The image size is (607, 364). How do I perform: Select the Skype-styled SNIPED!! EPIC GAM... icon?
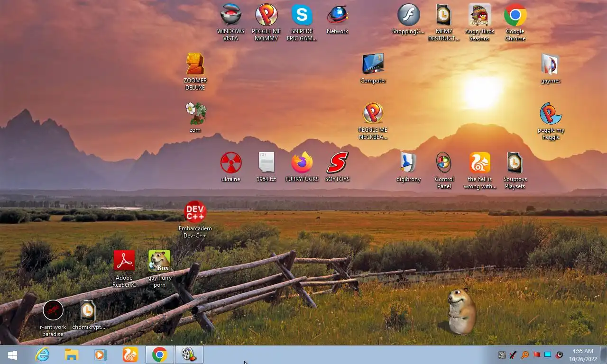(302, 22)
